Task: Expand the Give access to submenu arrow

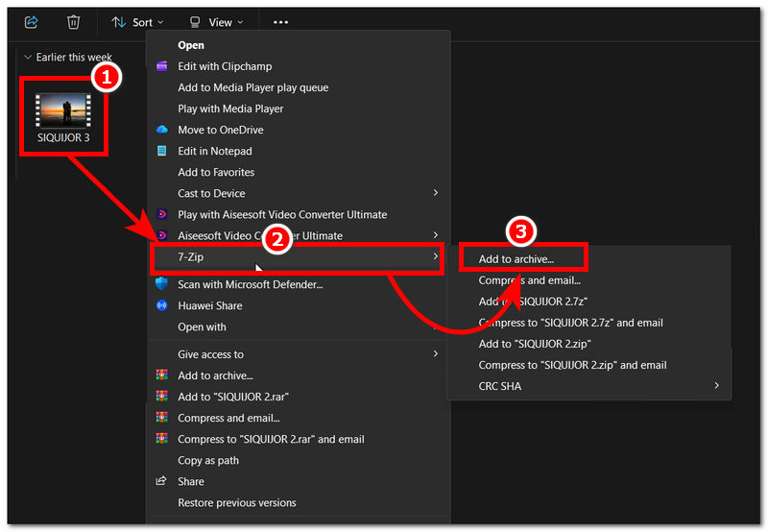Action: [436, 354]
